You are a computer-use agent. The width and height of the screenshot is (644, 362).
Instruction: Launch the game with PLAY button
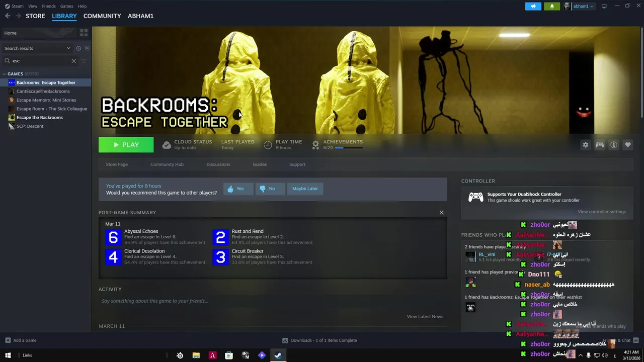(x=126, y=145)
